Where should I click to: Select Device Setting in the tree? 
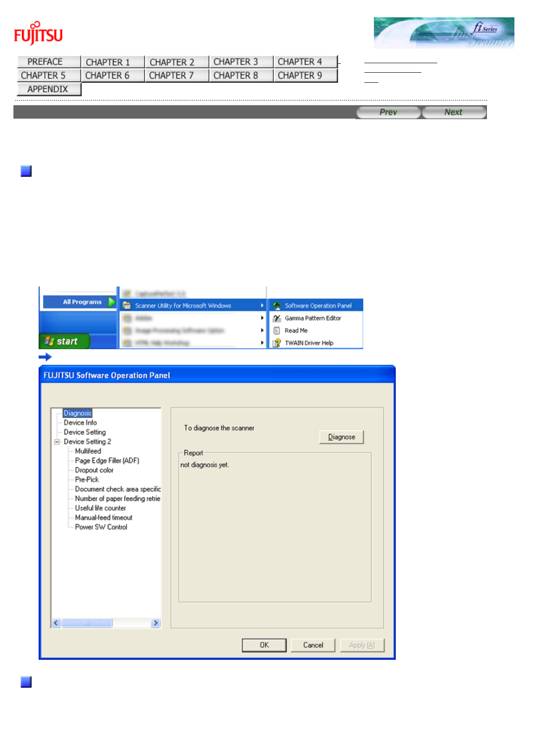tap(85, 432)
